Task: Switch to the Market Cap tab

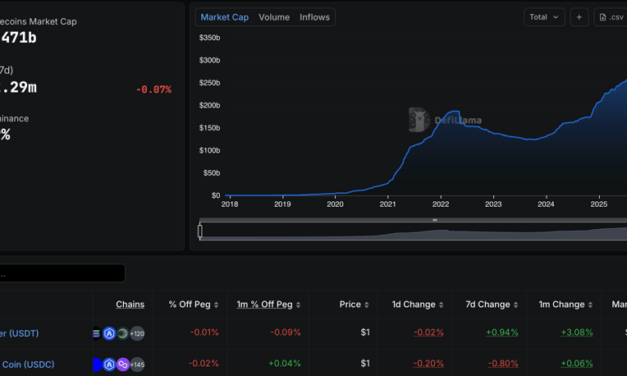Action: (x=224, y=17)
